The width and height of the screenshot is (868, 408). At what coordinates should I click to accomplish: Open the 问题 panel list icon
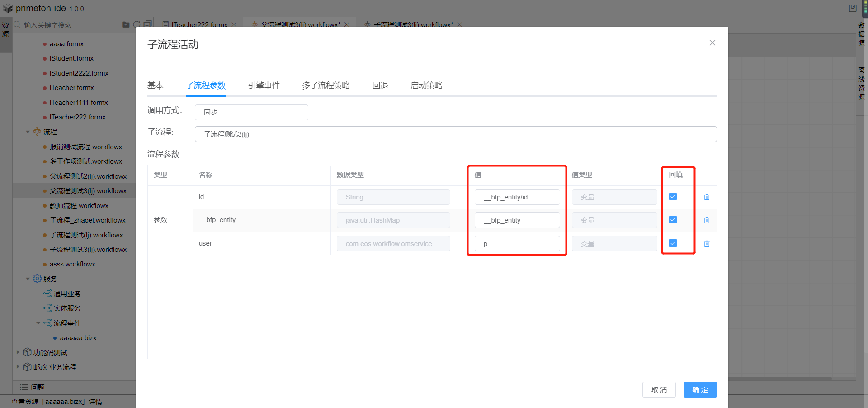tap(24, 387)
